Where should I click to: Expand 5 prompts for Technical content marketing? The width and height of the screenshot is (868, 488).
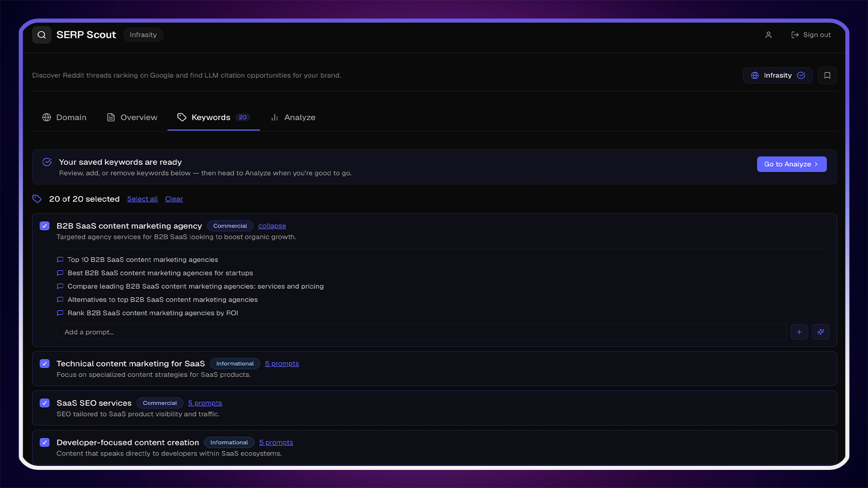tap(282, 364)
